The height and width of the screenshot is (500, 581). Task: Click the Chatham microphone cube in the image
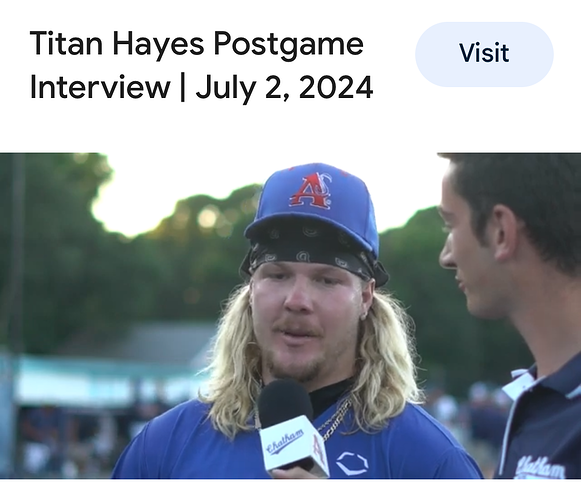point(293,444)
